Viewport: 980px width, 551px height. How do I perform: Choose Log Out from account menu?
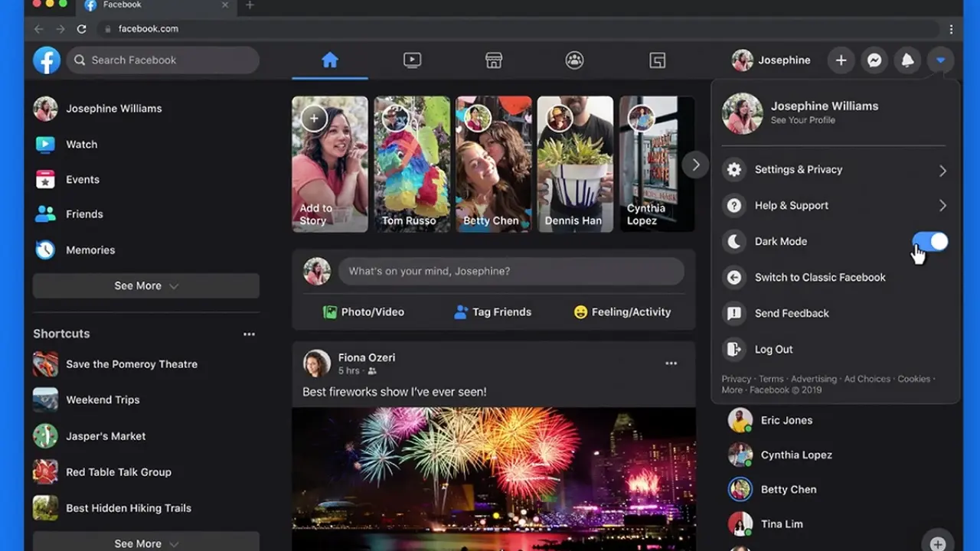(773, 350)
